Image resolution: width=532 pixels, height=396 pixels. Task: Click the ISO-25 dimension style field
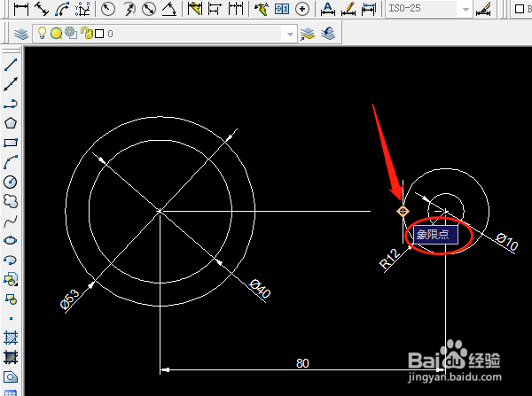point(428,9)
